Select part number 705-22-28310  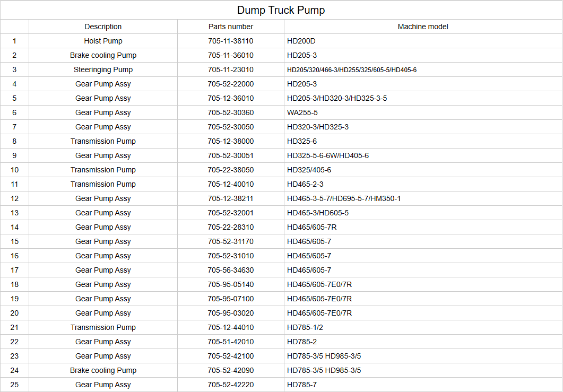click(230, 228)
